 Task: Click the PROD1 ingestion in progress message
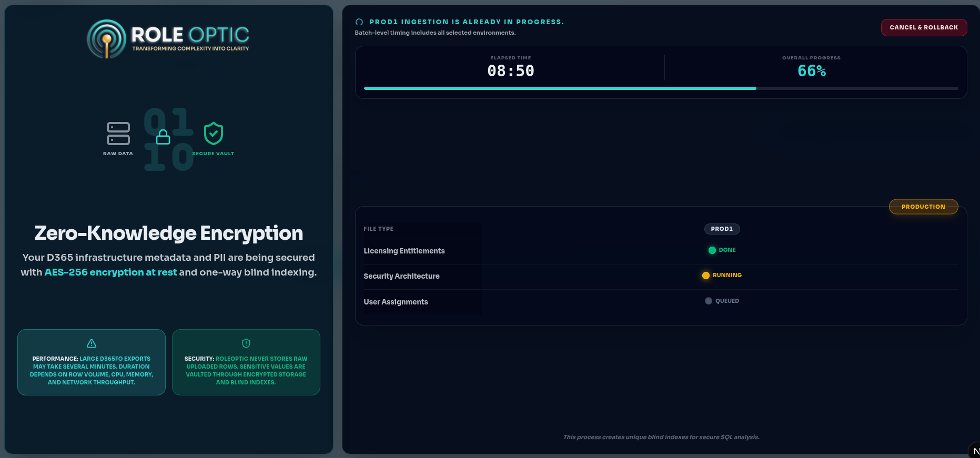click(467, 22)
